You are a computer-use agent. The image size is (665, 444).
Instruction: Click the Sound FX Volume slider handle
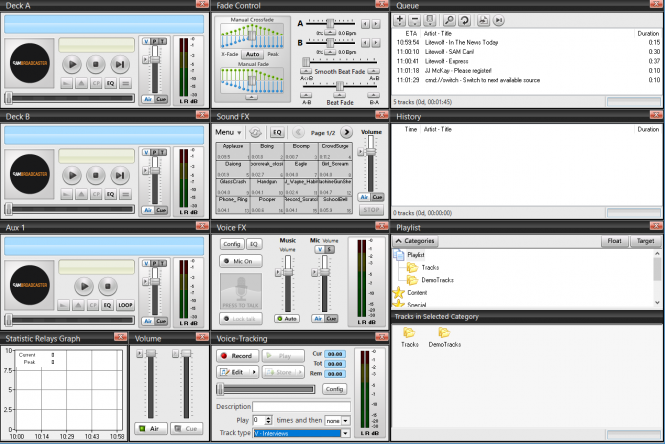coord(371,151)
